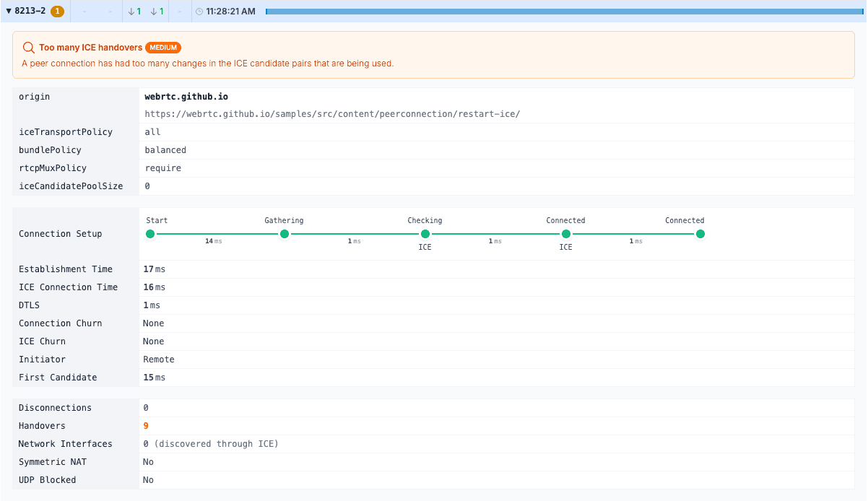Click the orange Handovers value 9
868x501 pixels.
pyautogui.click(x=146, y=426)
